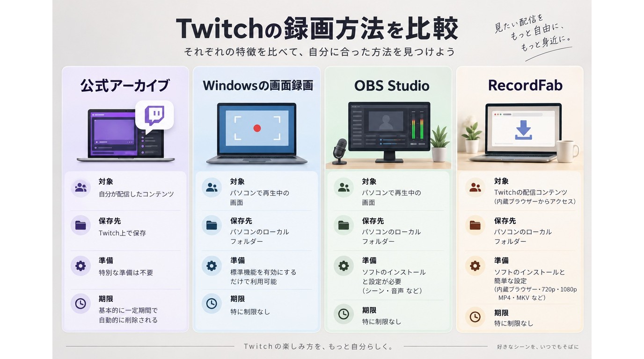Click the subtitle それぞれの特徴を比べて、自分に合った方法を見つけよう

pos(320,51)
